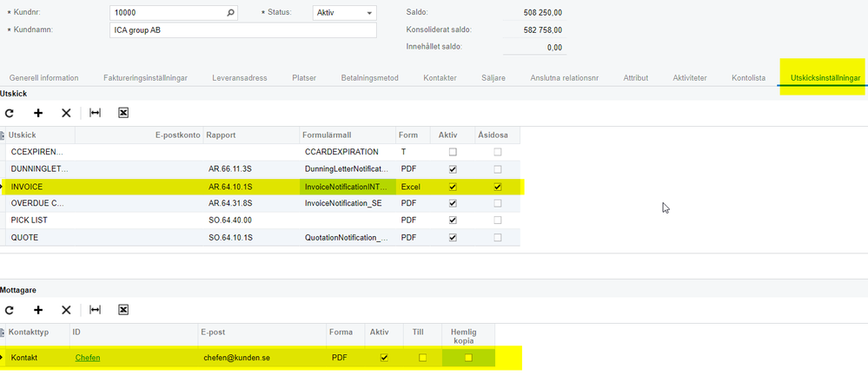Switch to the Platser tab
This screenshot has width=868, height=382.
(x=304, y=78)
